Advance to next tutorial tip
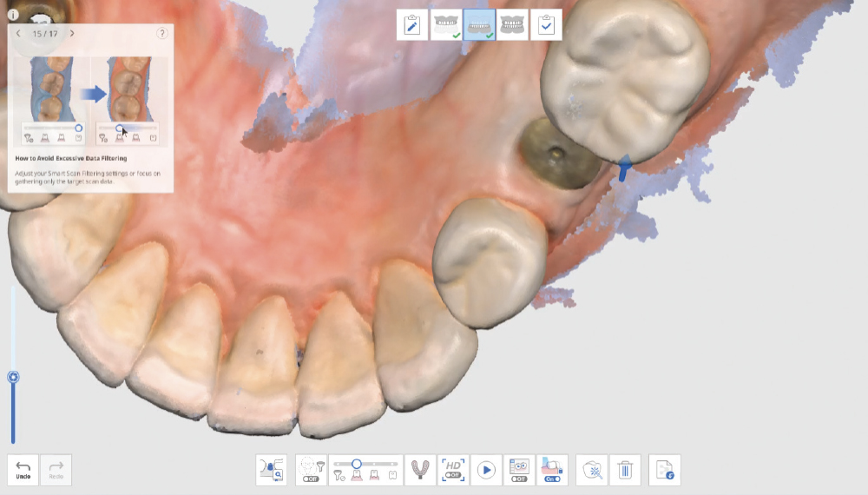Viewport: 868px width, 495px height. [72, 33]
